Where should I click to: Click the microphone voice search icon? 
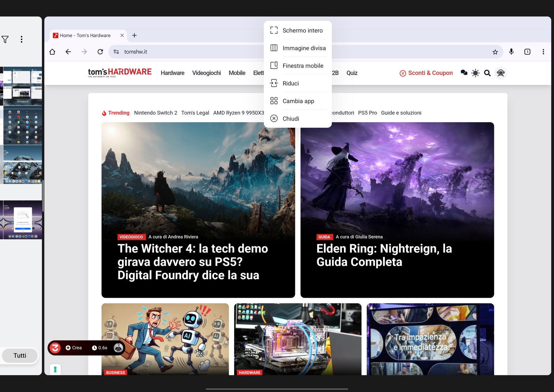pos(511,52)
